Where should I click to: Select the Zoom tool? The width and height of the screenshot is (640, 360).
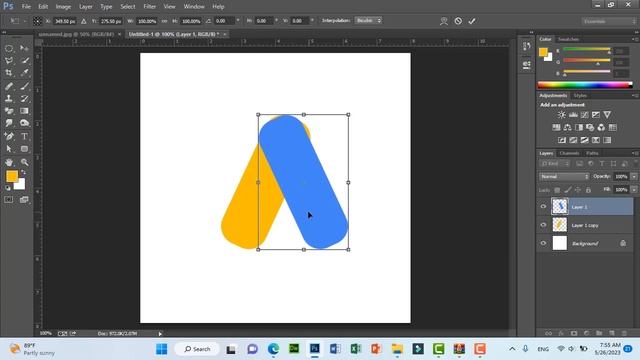24,162
